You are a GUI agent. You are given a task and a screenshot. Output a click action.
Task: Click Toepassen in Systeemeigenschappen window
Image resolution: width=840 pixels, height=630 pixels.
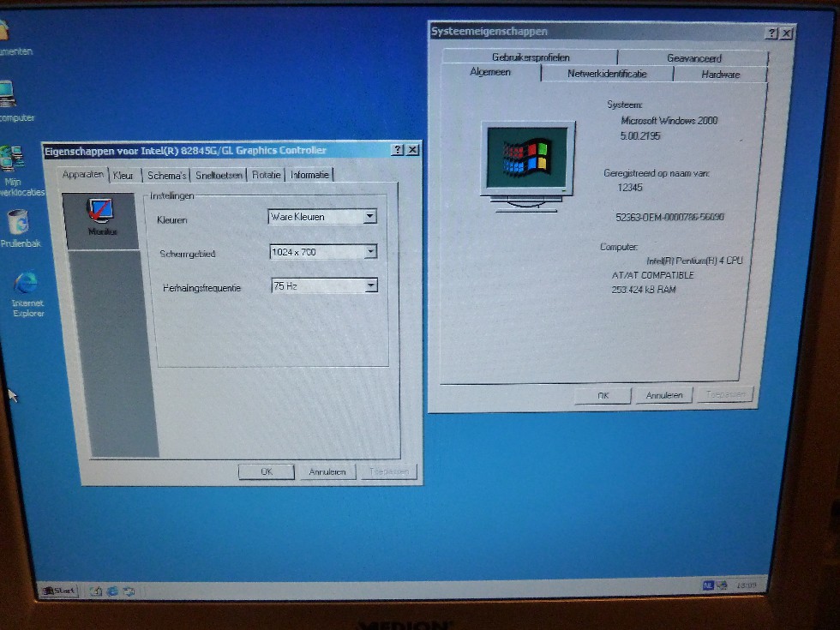725,395
